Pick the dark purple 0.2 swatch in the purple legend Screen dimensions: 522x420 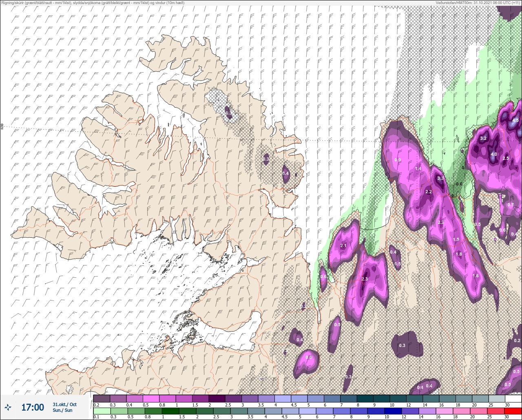coord(102,398)
